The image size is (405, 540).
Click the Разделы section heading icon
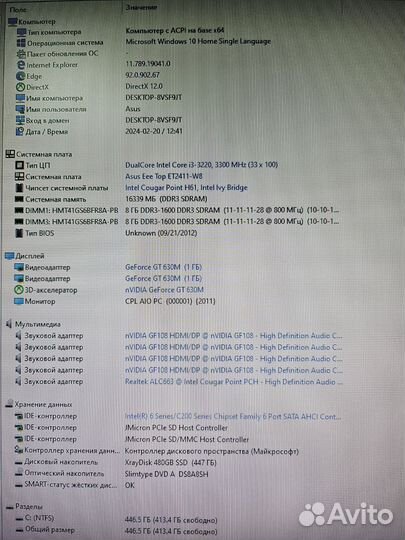coord(10,507)
